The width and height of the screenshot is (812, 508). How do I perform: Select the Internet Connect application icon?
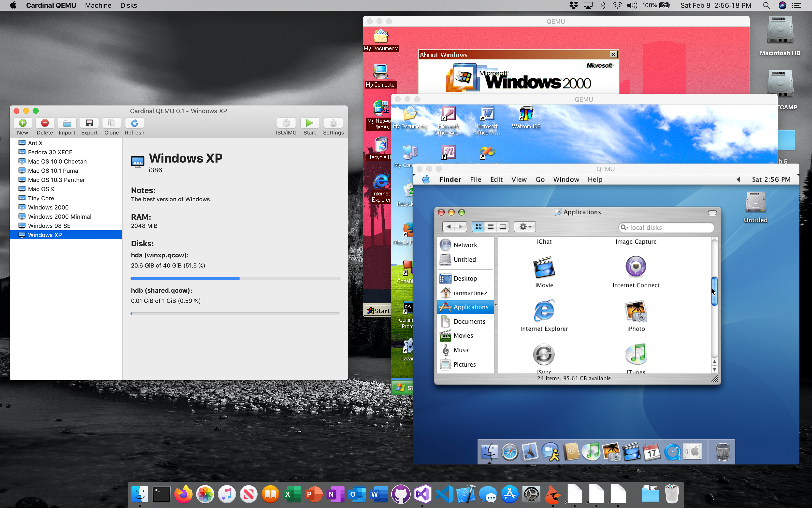(x=636, y=267)
